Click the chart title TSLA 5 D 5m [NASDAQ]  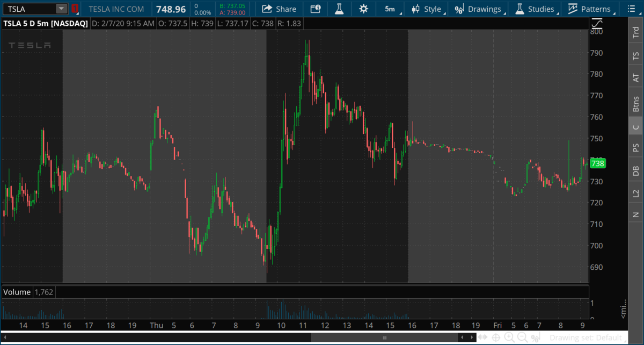(45, 24)
